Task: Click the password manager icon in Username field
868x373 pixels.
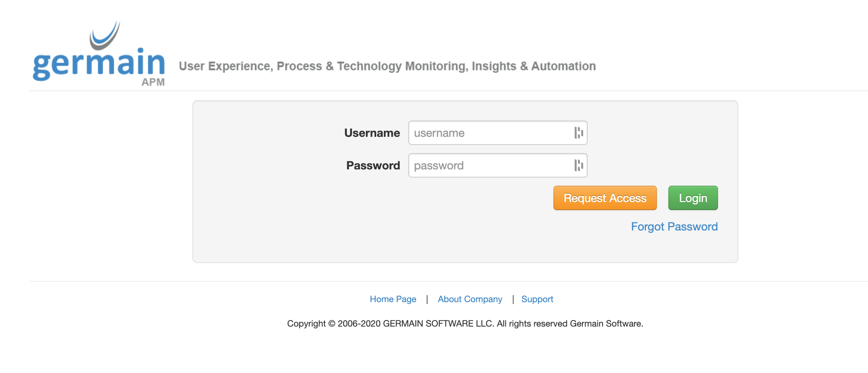Action: tap(578, 133)
